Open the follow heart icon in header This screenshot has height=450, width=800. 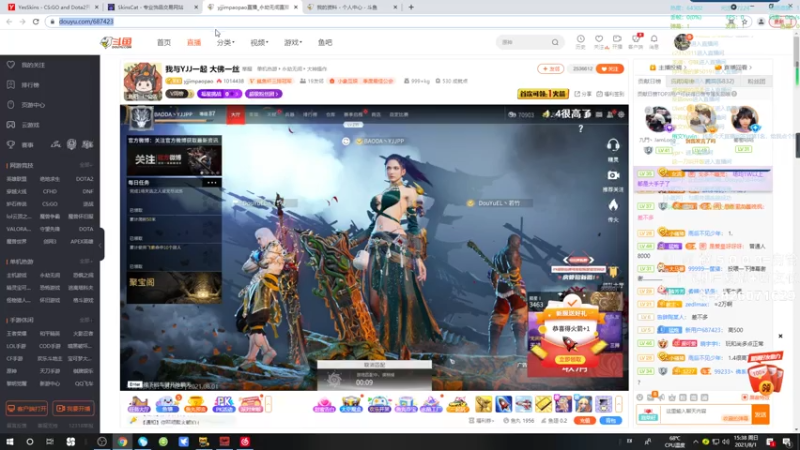(599, 41)
